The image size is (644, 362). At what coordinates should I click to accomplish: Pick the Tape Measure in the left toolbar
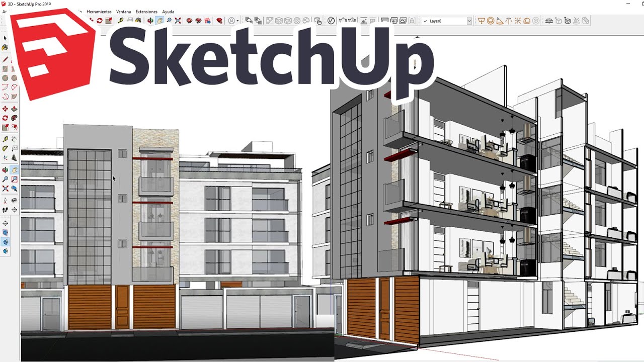[5, 139]
